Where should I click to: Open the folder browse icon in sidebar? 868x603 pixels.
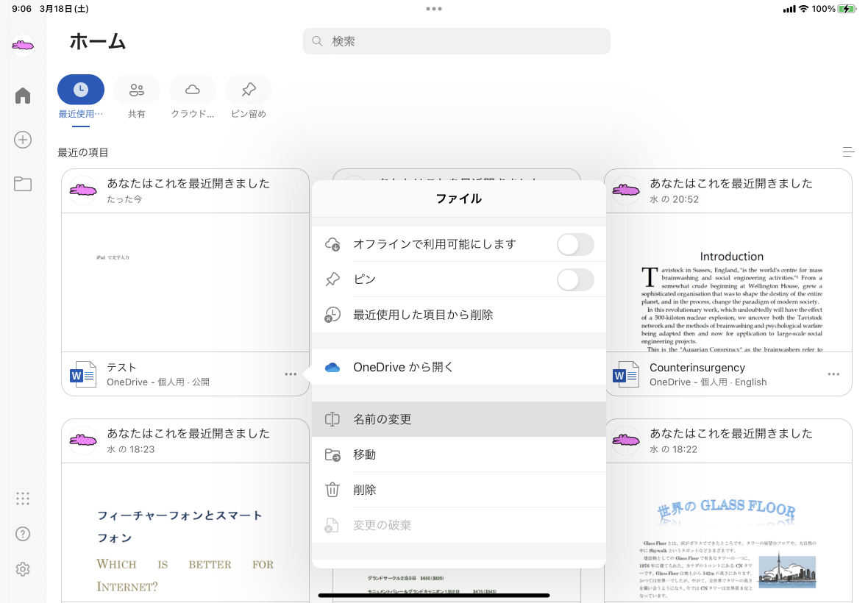click(23, 185)
